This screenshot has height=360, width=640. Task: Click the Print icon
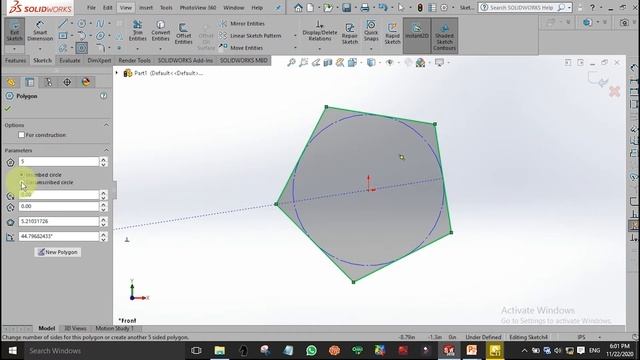[364, 7]
